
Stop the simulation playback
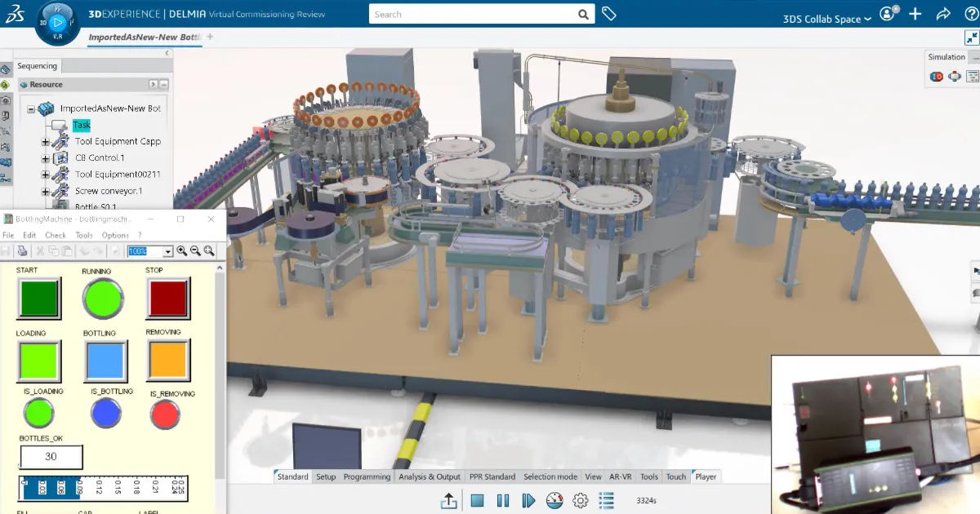click(478, 500)
